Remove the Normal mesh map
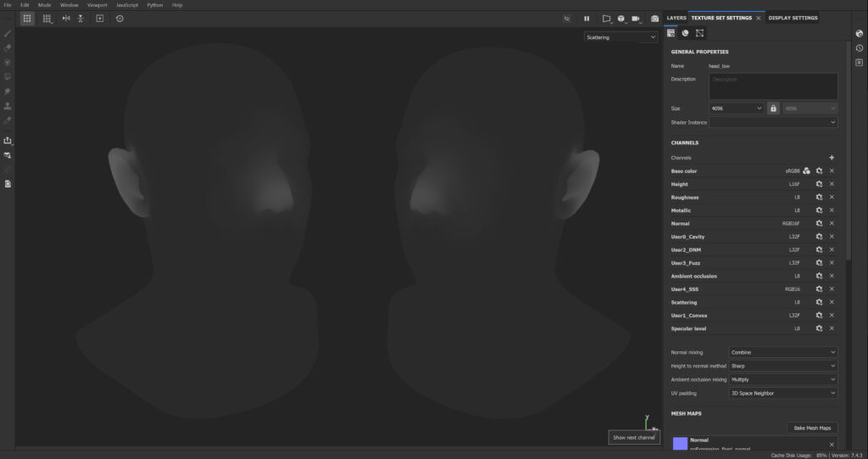The width and height of the screenshot is (868, 459). click(832, 445)
